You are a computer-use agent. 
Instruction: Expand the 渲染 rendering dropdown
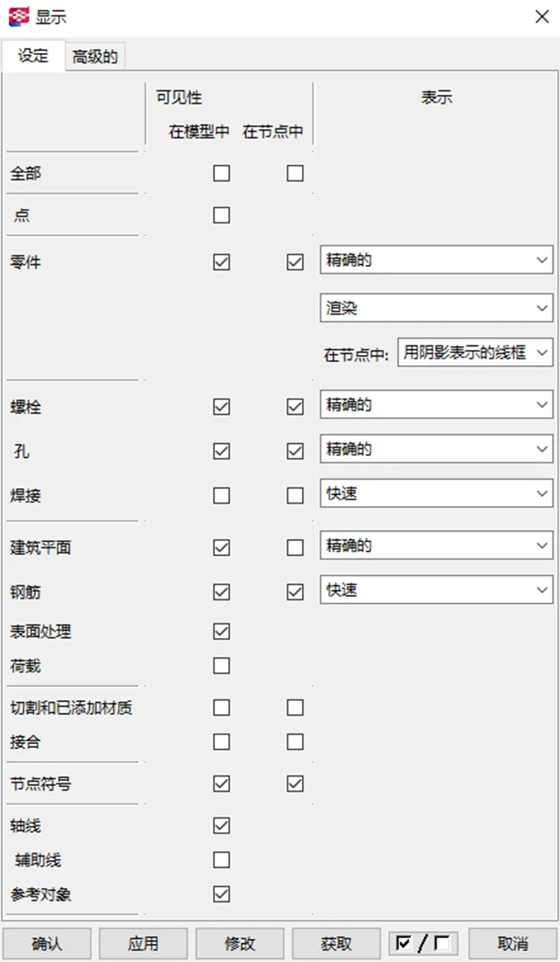(436, 308)
